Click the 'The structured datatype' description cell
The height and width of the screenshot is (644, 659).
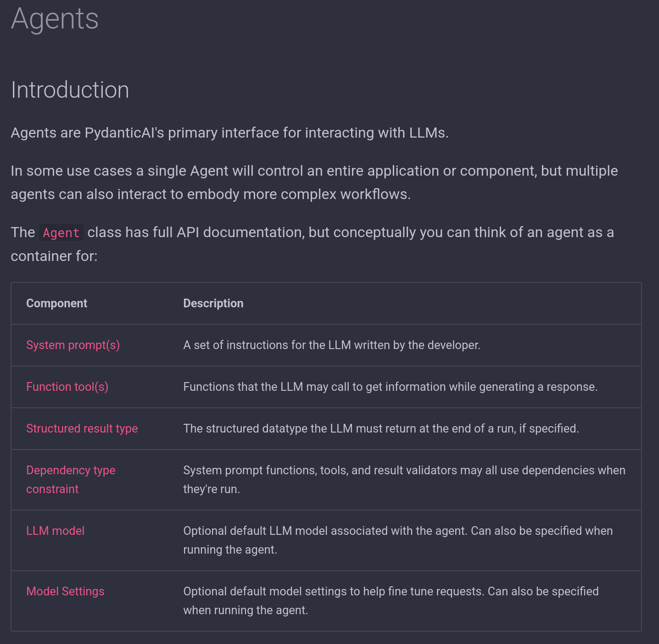click(381, 428)
